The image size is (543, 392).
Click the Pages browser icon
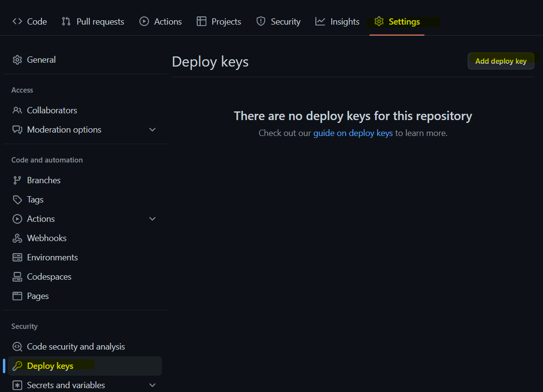(17, 296)
